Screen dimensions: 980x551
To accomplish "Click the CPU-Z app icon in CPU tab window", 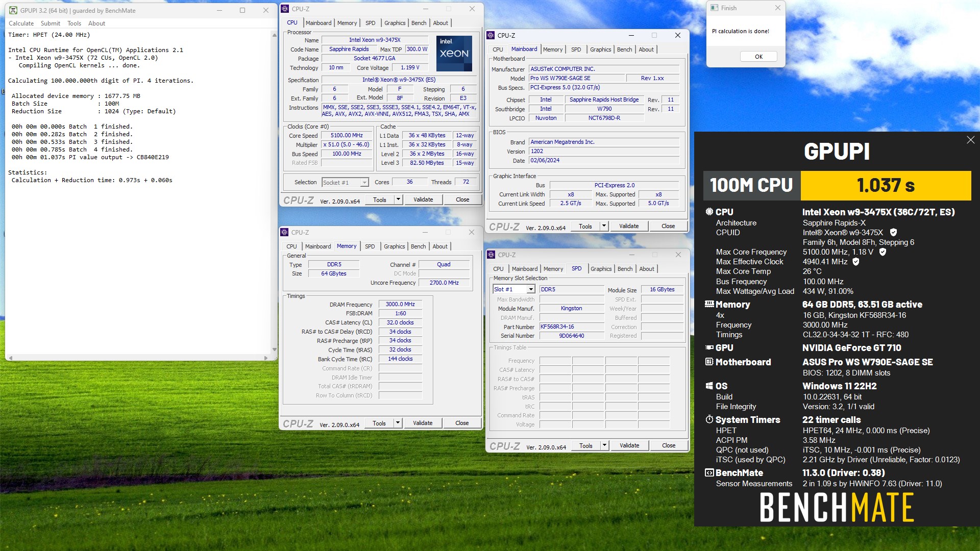I will (x=285, y=9).
